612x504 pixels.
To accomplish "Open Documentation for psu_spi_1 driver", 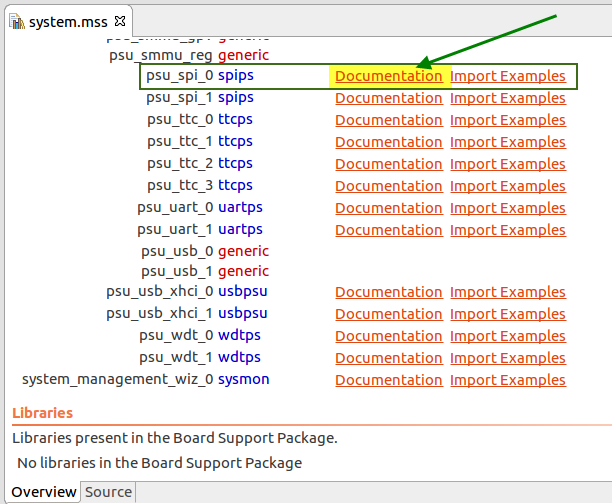I will [x=388, y=98].
